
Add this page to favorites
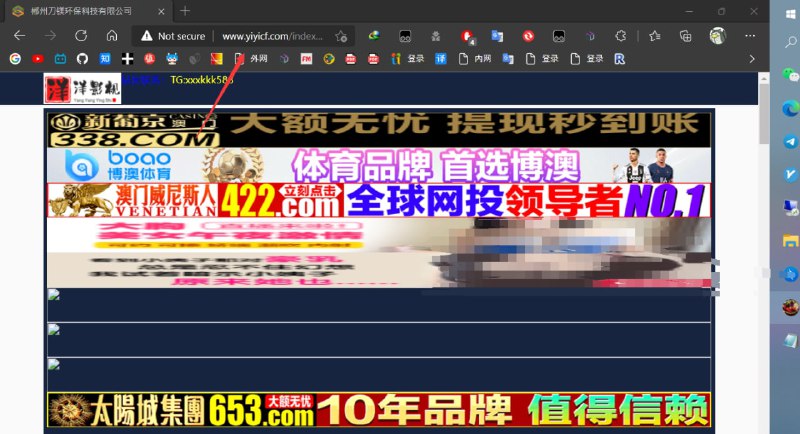[341, 36]
